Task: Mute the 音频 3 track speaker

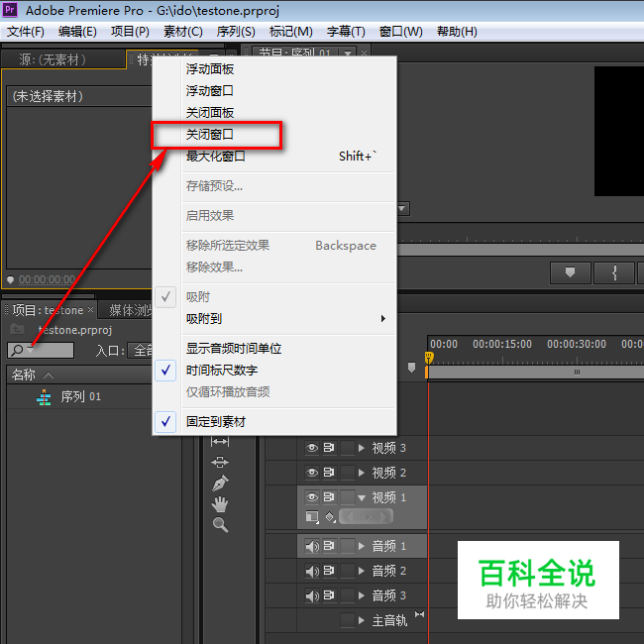Action: [x=312, y=595]
